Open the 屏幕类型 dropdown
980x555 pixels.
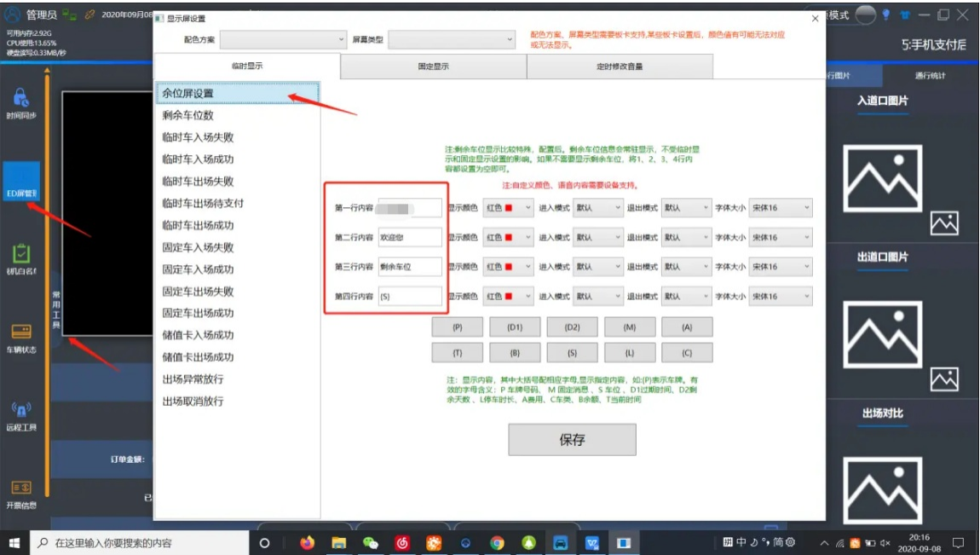452,39
